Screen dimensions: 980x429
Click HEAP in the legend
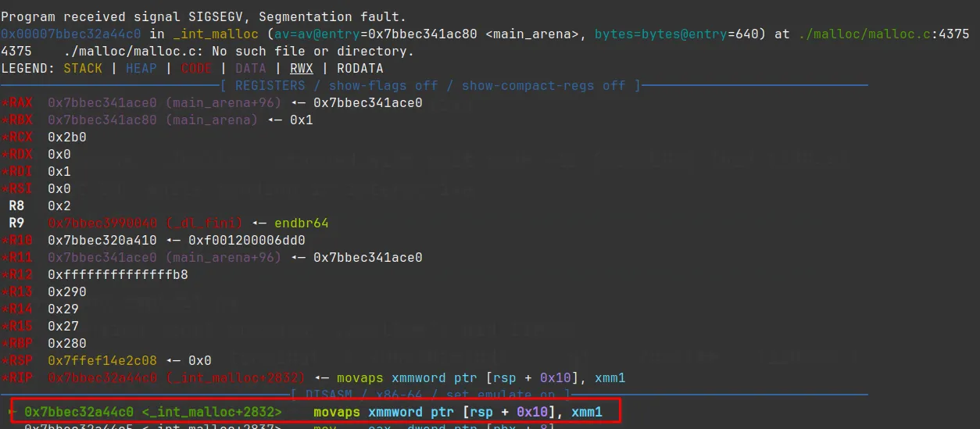point(141,68)
